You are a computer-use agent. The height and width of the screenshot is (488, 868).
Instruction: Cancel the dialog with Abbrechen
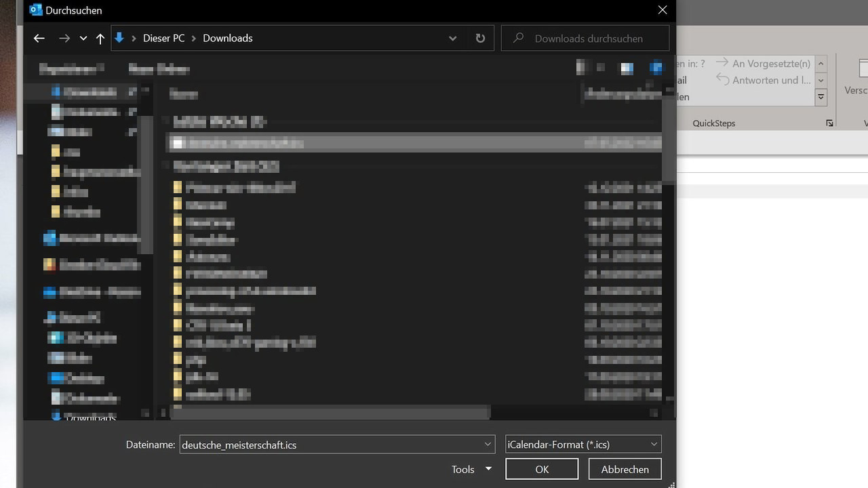click(x=625, y=469)
